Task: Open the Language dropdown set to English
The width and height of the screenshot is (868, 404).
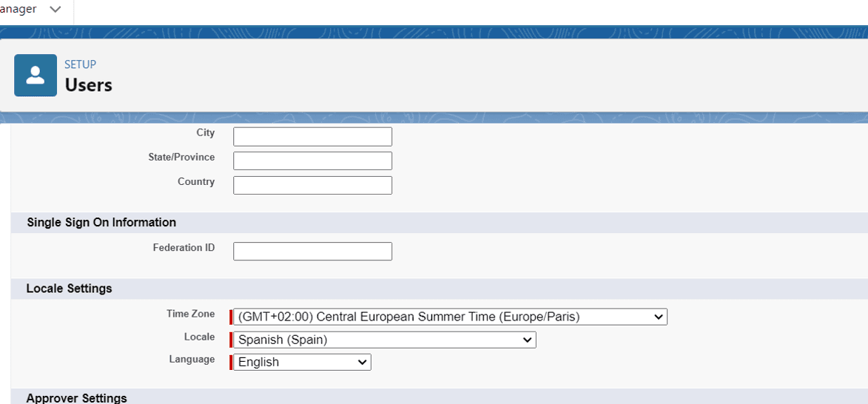Action: coord(302,362)
